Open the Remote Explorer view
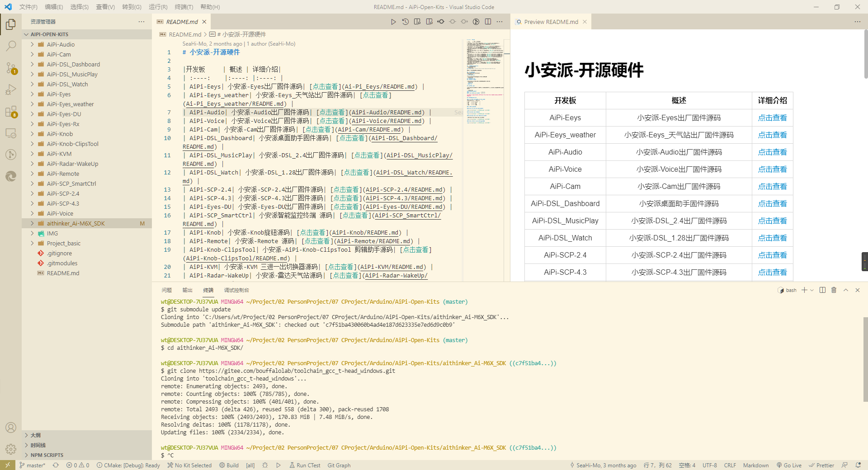 [x=11, y=133]
